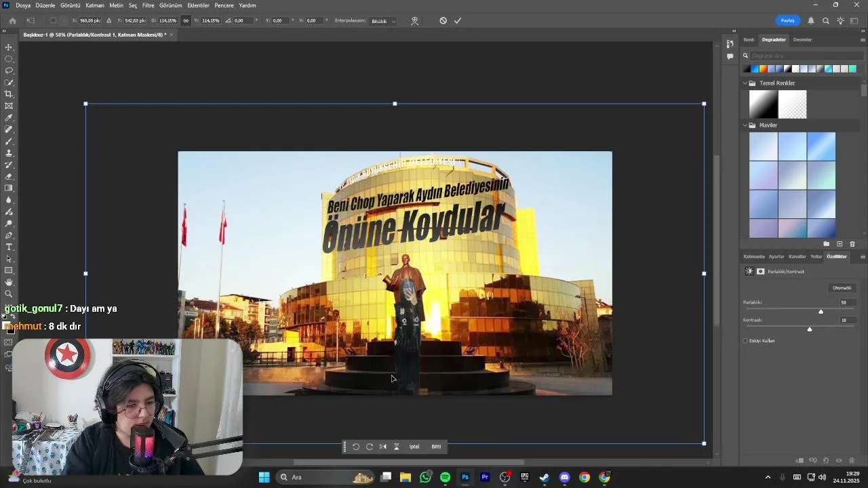Screen dimensions: 868x488
Task: Click the Otomatik button
Action: pyautogui.click(x=842, y=288)
